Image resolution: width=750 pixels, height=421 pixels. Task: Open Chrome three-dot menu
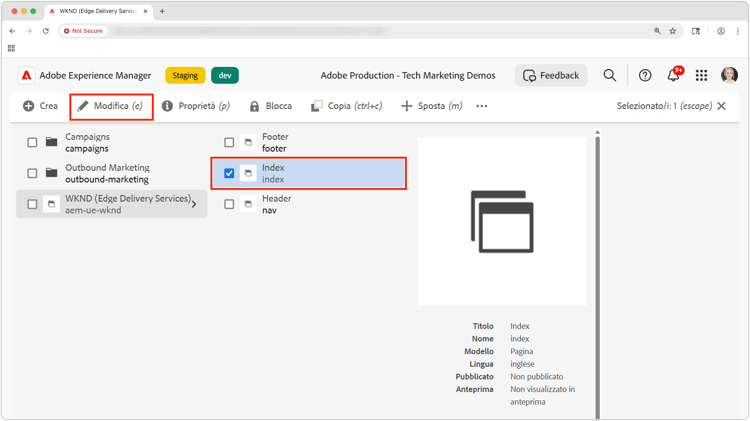coord(738,31)
